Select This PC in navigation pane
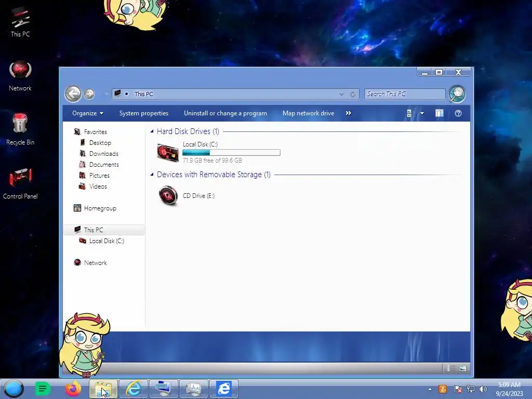Screen dimensions: 532x399 (x=94, y=230)
